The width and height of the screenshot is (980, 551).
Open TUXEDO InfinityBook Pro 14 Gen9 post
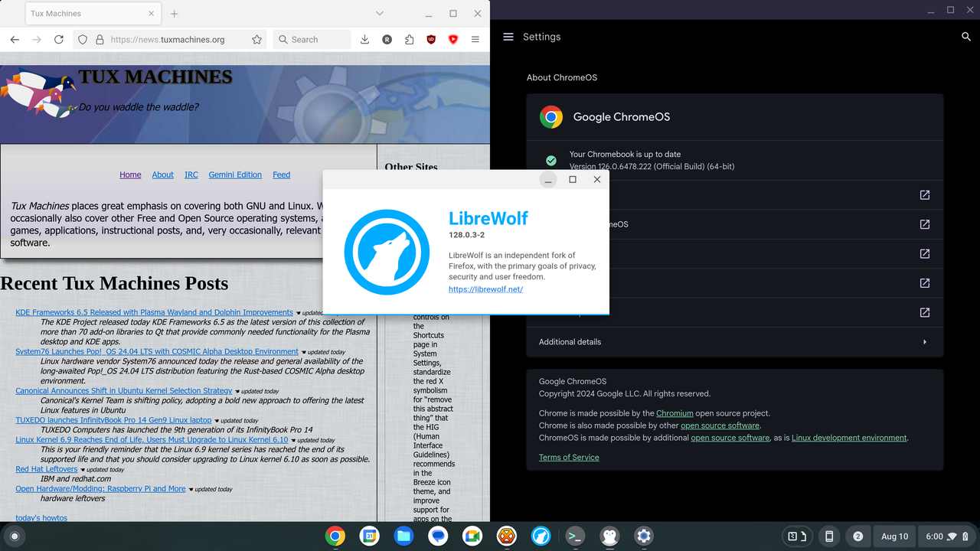(113, 420)
